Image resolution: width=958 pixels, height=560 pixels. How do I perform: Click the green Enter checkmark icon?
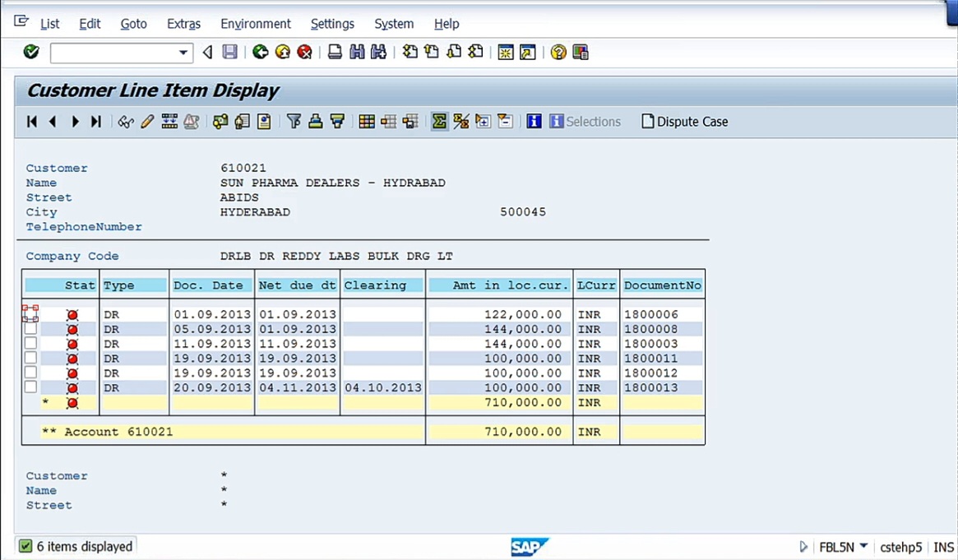point(31,52)
